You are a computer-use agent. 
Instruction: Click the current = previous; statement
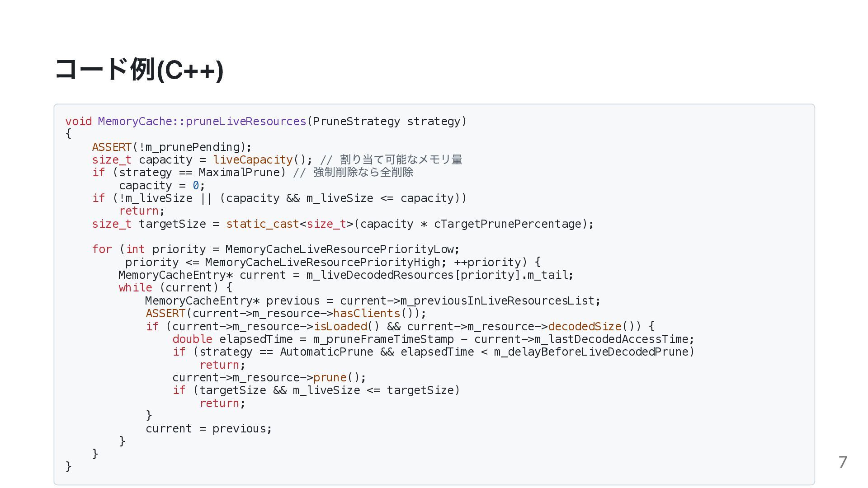click(209, 428)
